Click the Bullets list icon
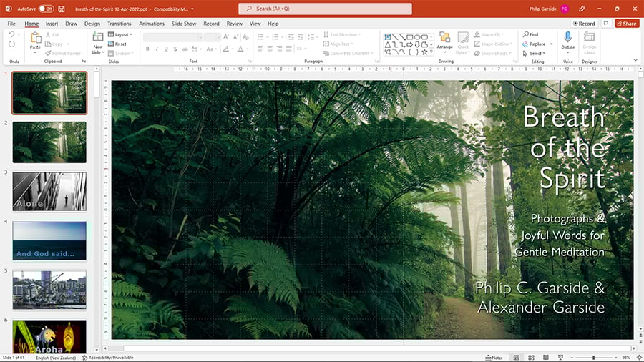Viewport: 644px width, 362px height. [260, 37]
